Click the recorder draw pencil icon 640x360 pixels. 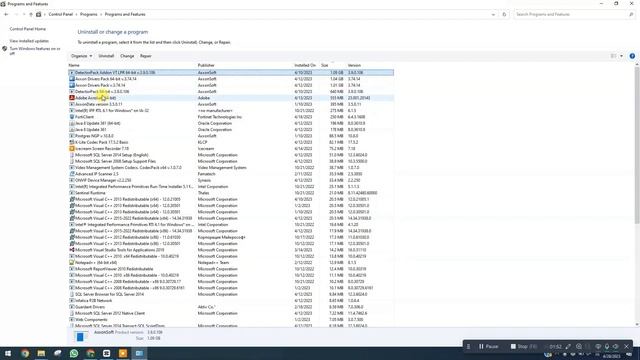[568, 347]
